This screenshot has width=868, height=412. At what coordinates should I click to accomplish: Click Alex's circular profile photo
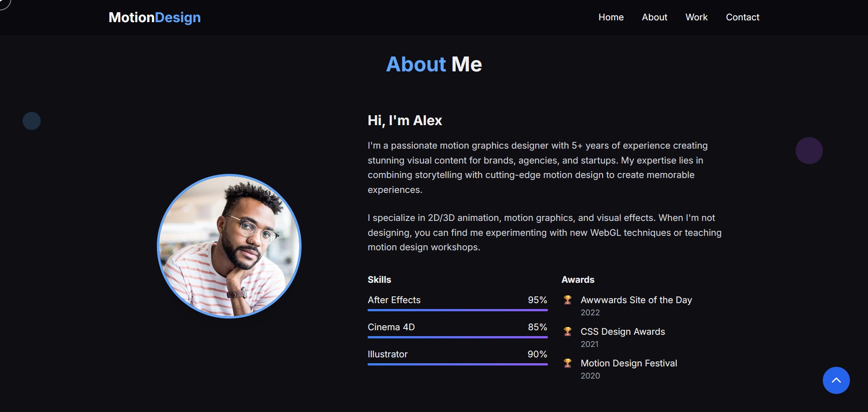(x=229, y=246)
